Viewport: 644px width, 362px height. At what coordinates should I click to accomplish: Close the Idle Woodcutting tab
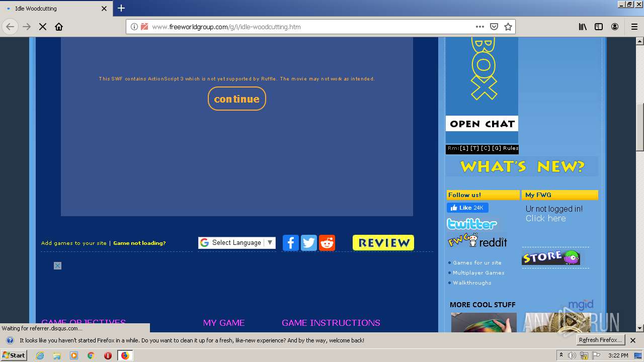[104, 9]
